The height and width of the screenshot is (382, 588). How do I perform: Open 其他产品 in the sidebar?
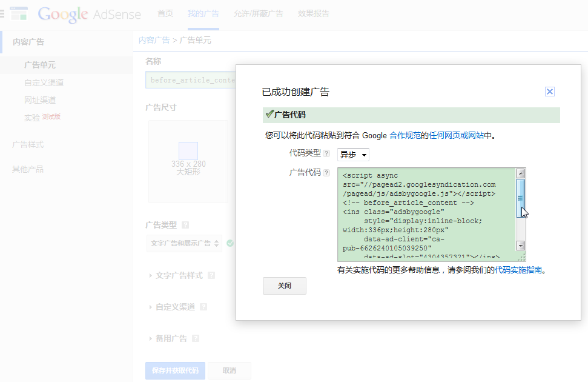[28, 169]
